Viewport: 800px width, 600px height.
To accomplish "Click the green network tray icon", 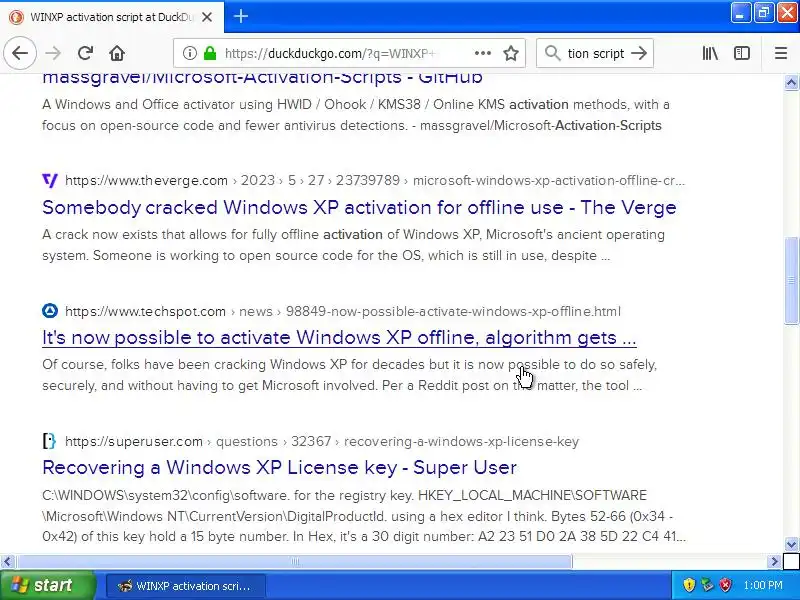I will point(707,585).
